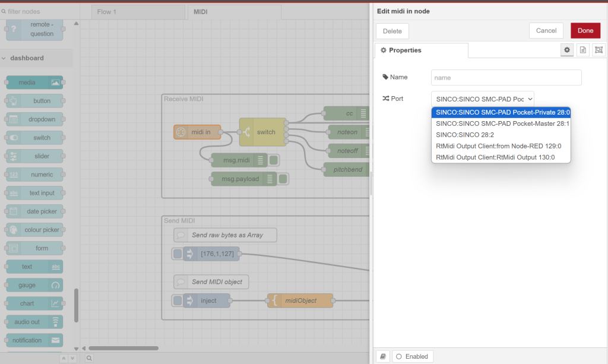608x364 pixels.
Task: Click the Receive MIDI group label
Action: (183, 99)
